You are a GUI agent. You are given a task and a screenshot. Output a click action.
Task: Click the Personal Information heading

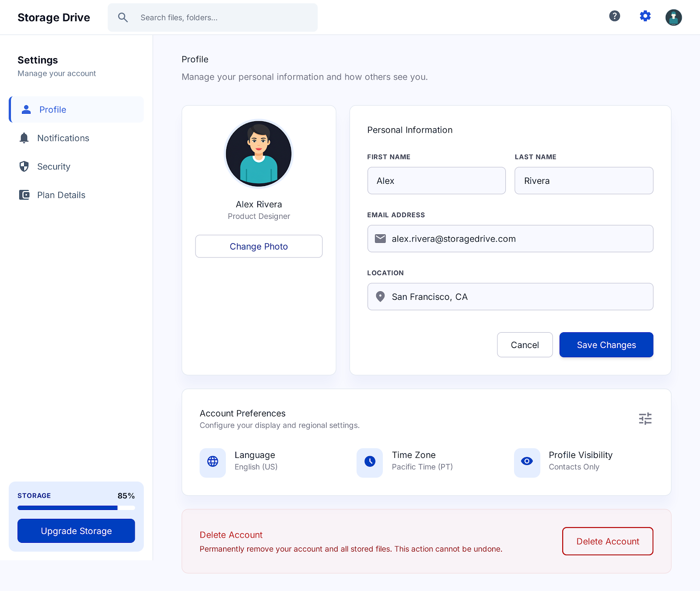(410, 130)
